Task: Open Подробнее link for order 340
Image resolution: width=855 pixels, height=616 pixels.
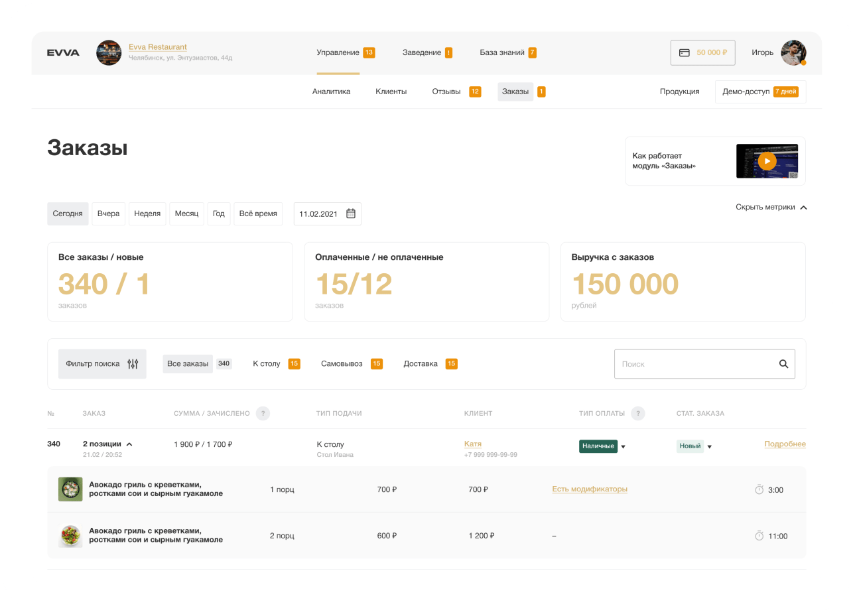Action: tap(785, 444)
